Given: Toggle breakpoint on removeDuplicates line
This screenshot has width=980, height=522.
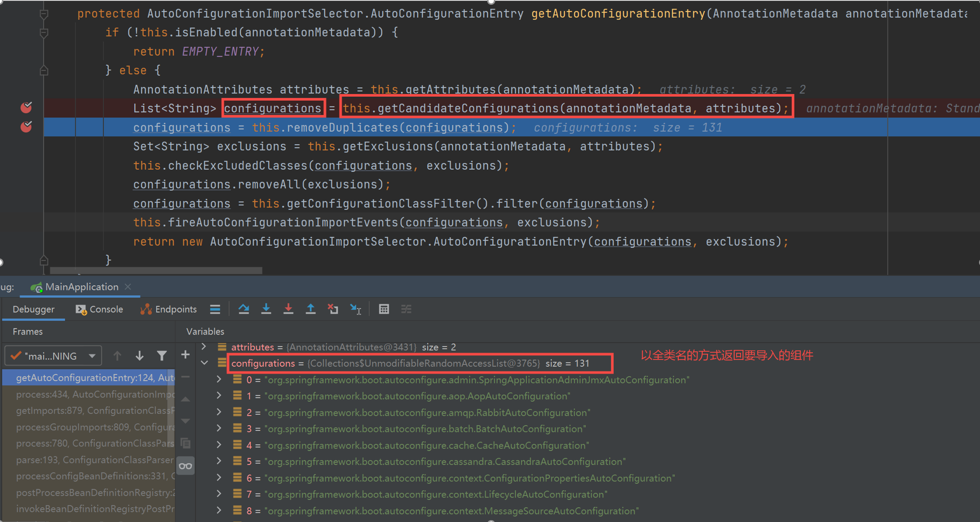Looking at the screenshot, I should point(26,127).
